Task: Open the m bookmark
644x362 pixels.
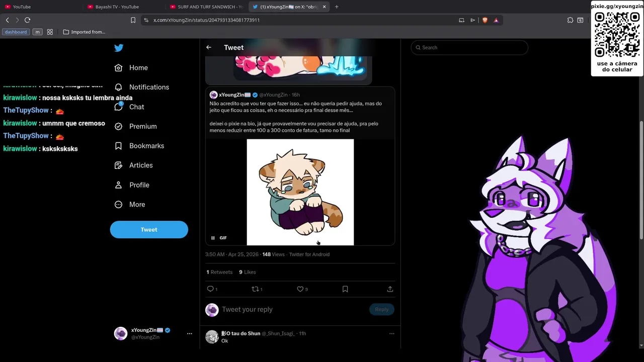Action: (x=37, y=32)
